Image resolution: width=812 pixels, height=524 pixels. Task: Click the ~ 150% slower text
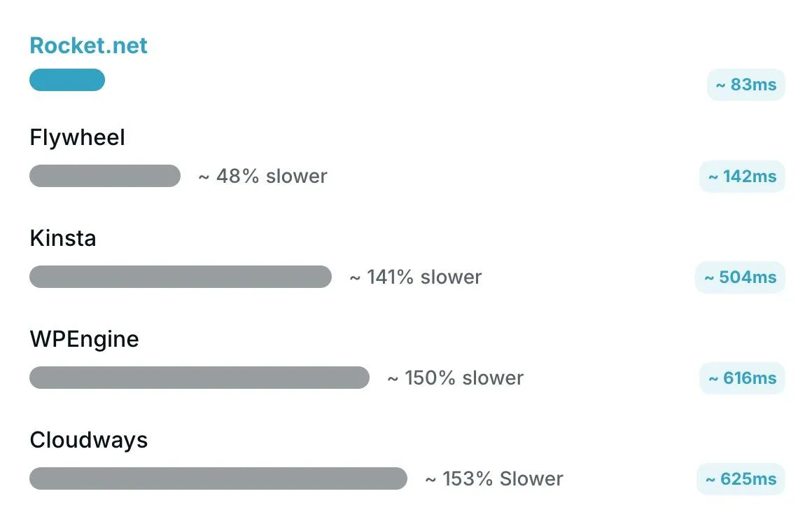tap(456, 378)
